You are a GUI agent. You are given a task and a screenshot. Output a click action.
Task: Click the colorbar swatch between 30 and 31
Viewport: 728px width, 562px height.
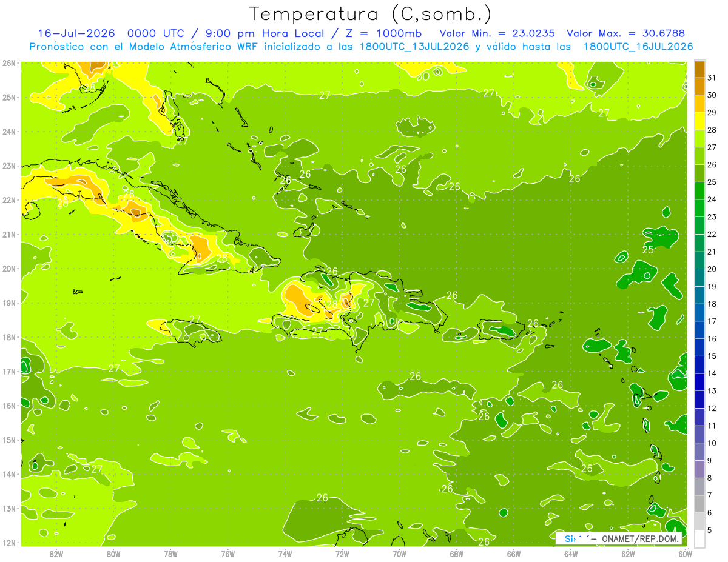(699, 86)
